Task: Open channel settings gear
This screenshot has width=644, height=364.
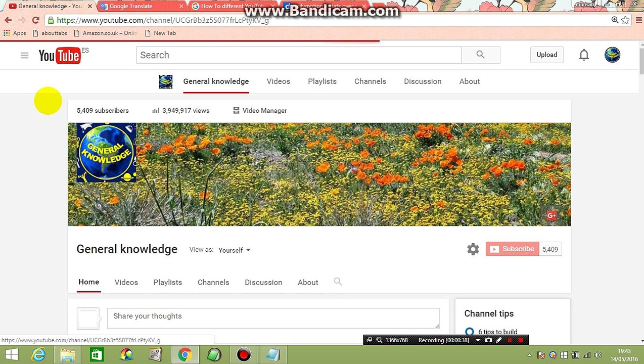Action: click(x=473, y=249)
